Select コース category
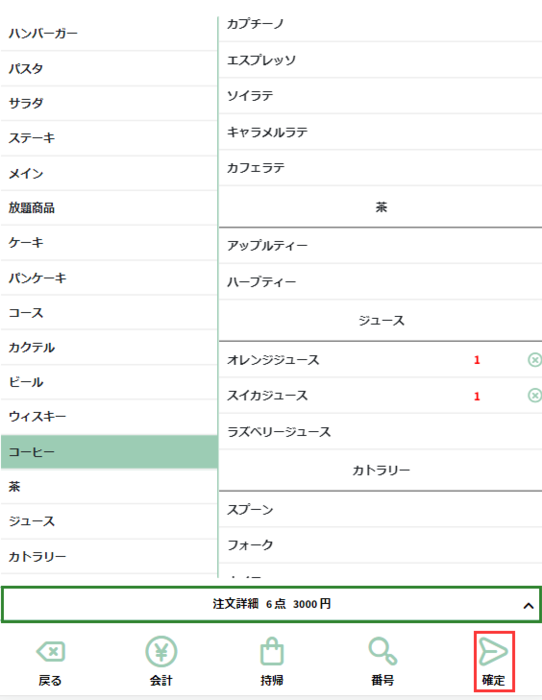 [109, 312]
